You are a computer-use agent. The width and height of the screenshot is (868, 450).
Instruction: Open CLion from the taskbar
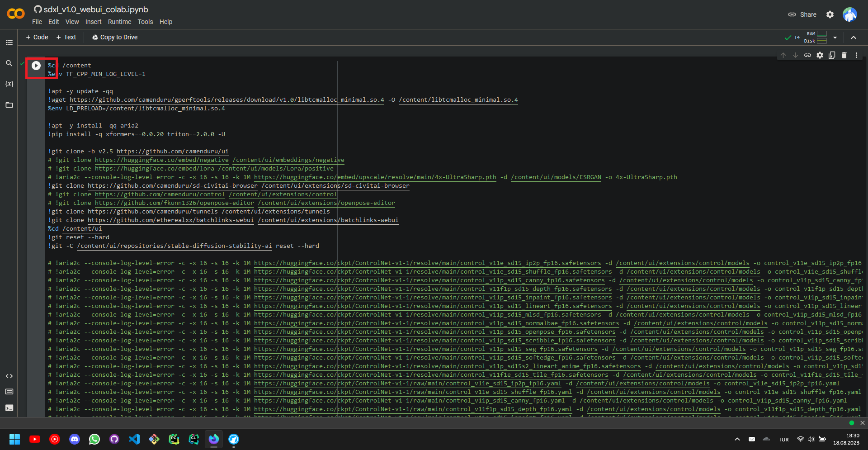tap(194, 439)
